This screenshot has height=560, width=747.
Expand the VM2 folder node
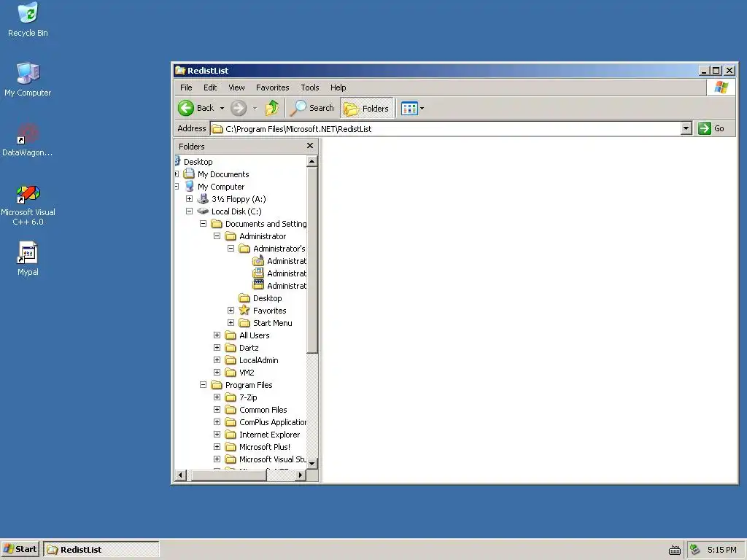217,373
